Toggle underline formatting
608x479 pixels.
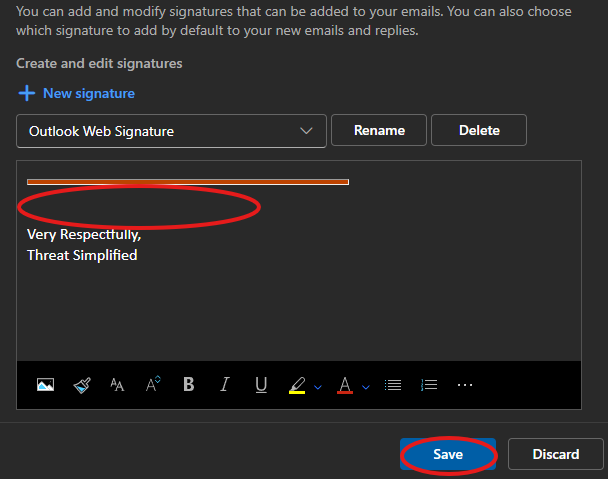coord(261,385)
